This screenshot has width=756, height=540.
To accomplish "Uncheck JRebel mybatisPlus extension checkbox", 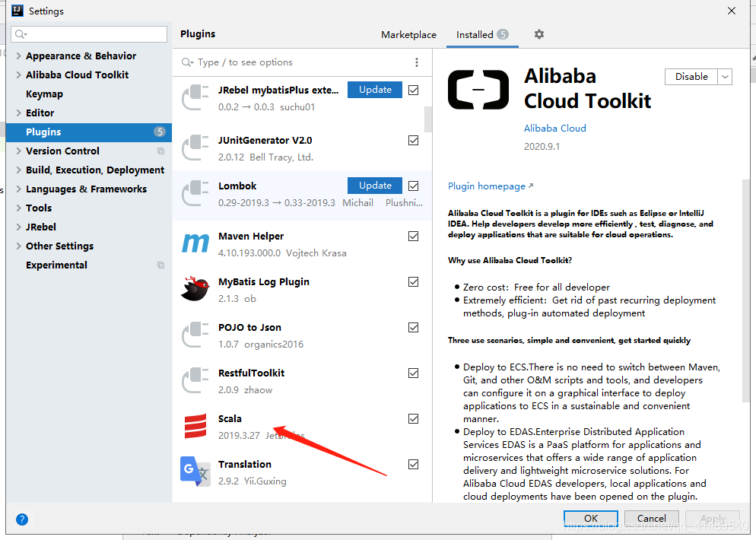I will coord(413,91).
